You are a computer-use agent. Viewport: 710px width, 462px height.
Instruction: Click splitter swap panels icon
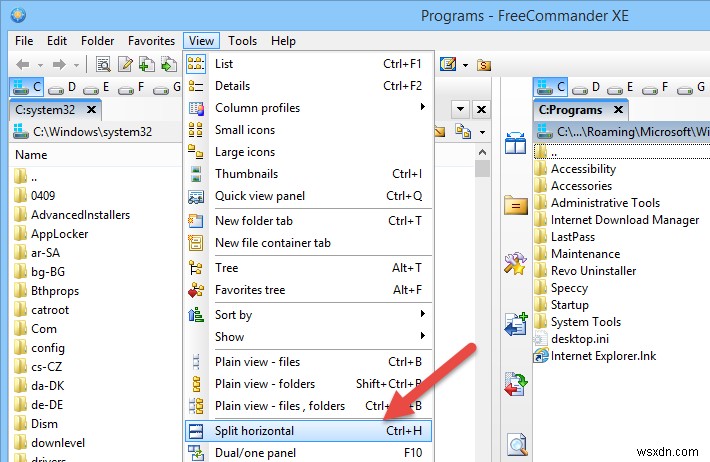pyautogui.click(x=515, y=143)
